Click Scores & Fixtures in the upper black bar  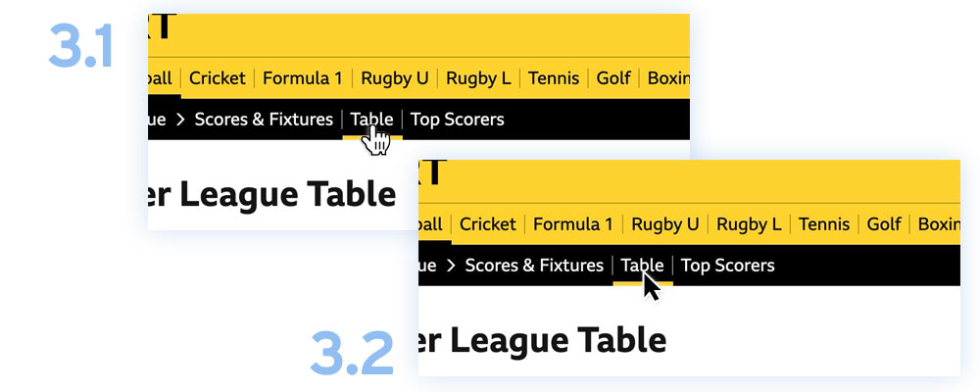[264, 120]
